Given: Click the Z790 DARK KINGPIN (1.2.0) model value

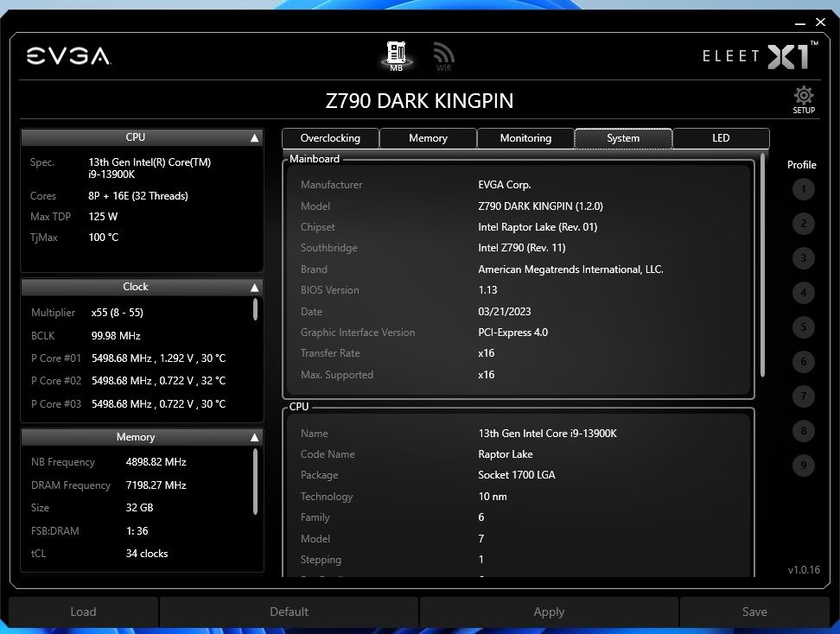Looking at the screenshot, I should [x=540, y=206].
